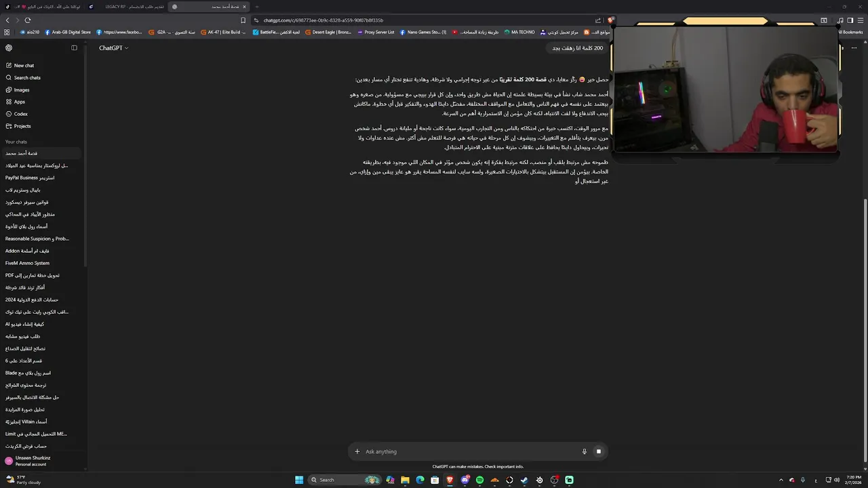Open the weather widget 57°F Partly cloudy

click(x=23, y=480)
